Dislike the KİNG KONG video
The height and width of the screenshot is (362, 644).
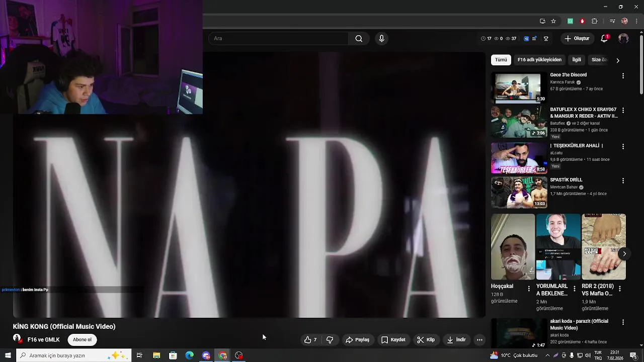330,340
